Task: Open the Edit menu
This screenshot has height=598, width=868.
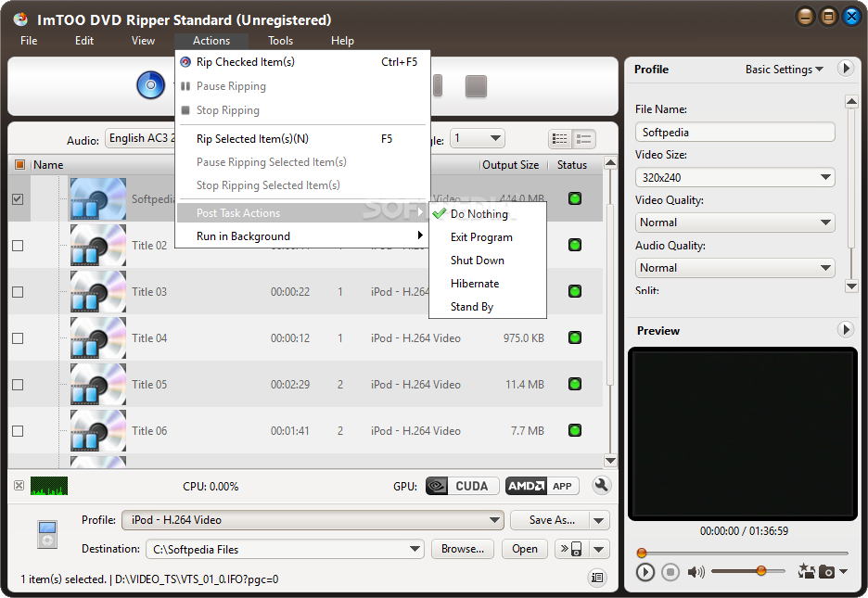Action: pyautogui.click(x=84, y=41)
